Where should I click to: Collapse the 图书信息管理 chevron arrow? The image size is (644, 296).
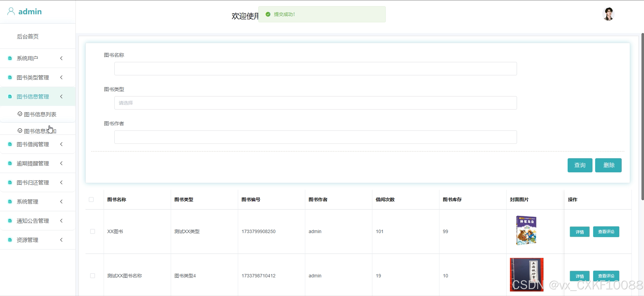pyautogui.click(x=61, y=97)
